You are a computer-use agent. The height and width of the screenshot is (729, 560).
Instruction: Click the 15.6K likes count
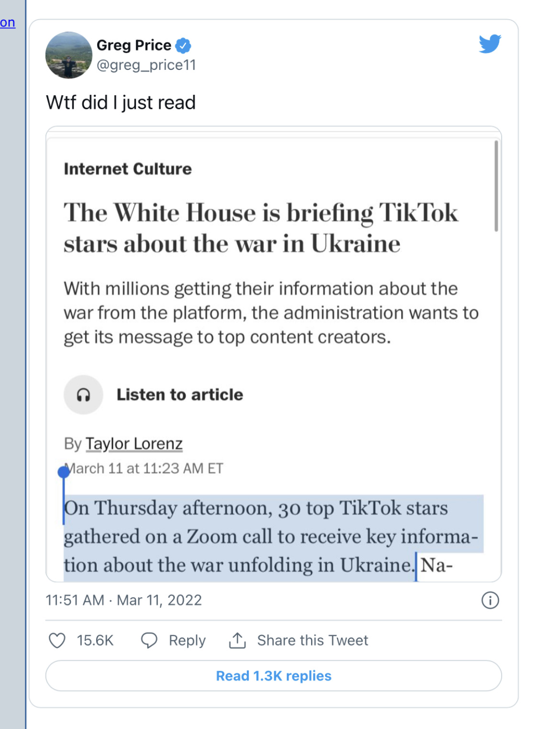95,640
